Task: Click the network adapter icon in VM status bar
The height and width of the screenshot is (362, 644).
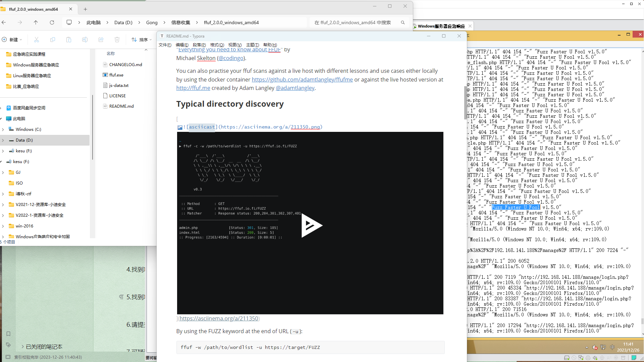Action: click(x=581, y=358)
